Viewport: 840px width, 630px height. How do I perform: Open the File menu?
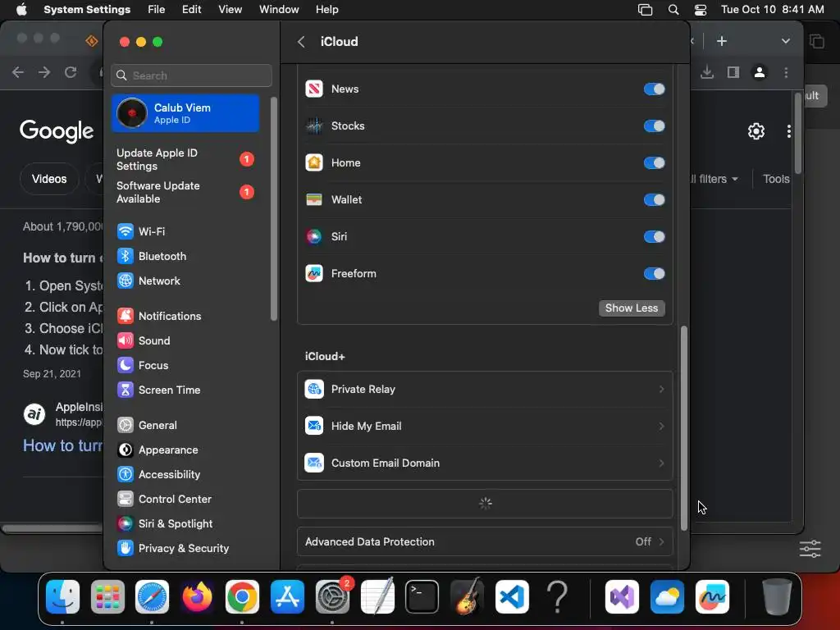[157, 10]
